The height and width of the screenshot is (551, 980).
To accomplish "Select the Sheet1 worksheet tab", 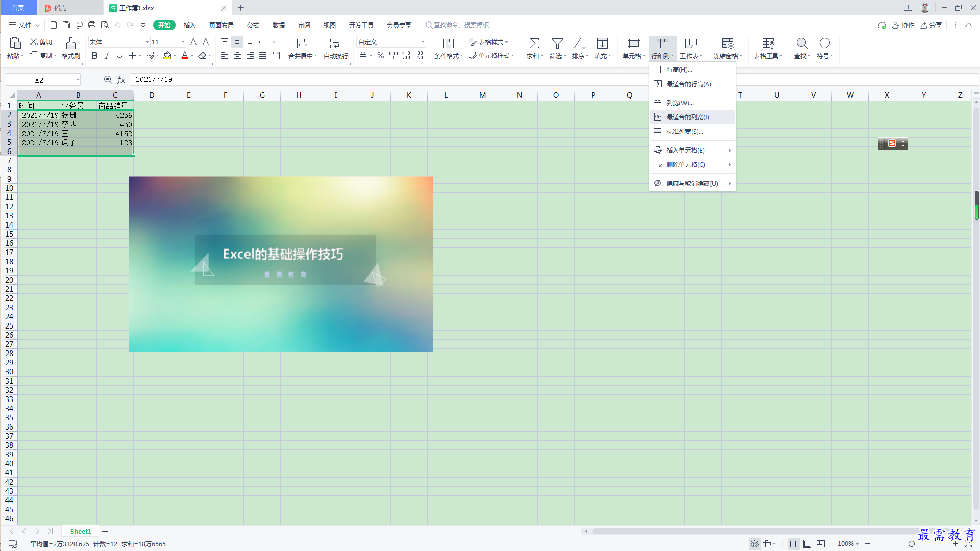I will coord(81,531).
